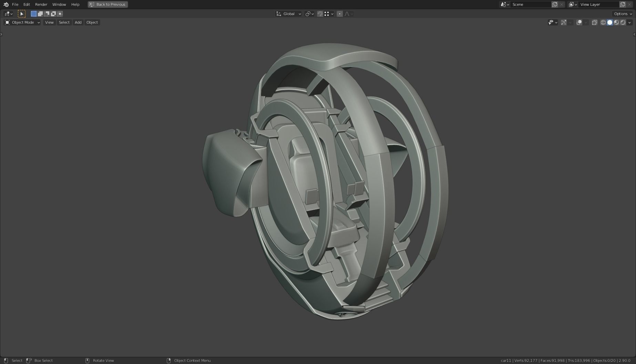The height and width of the screenshot is (364, 636).
Task: Create a new scene with the copy icon
Action: point(555,4)
